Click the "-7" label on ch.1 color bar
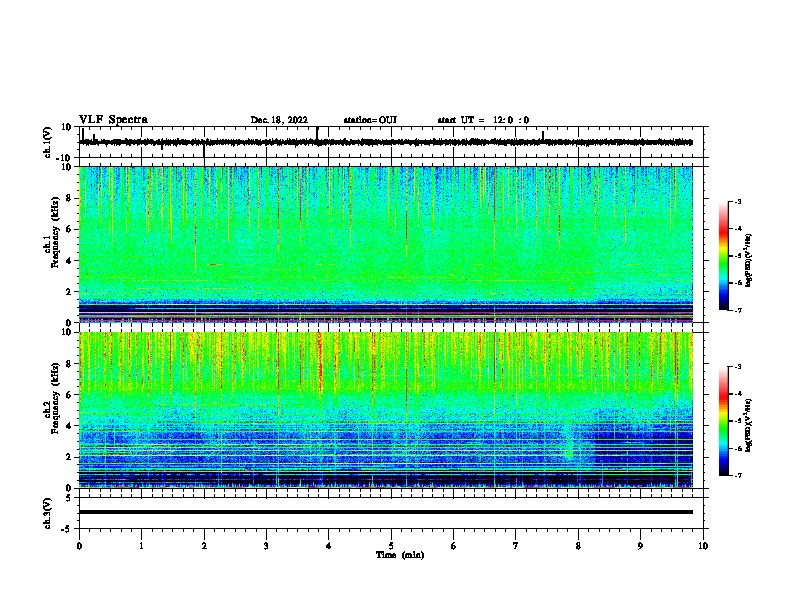The width and height of the screenshot is (792, 612). point(738,310)
